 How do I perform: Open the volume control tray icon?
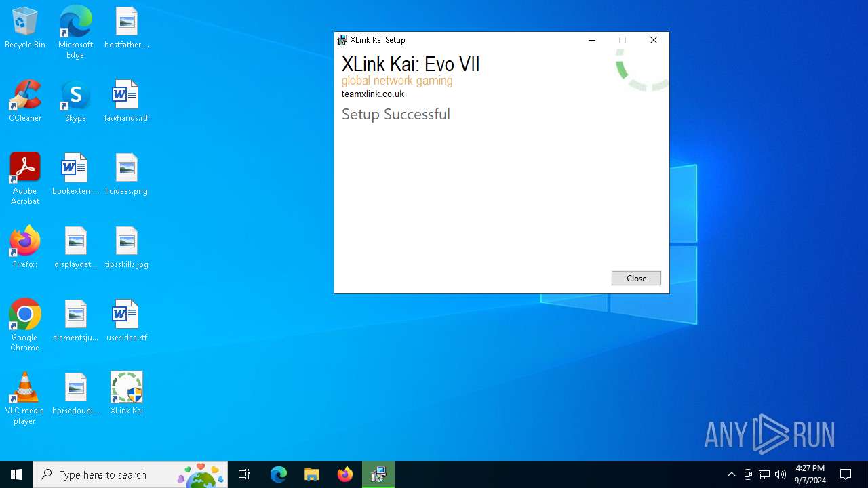tap(781, 474)
